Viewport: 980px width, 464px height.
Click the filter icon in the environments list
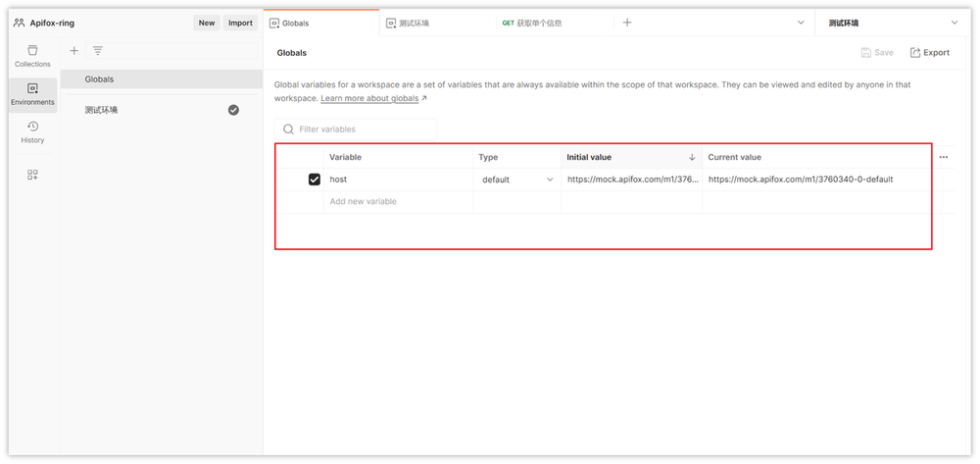click(x=98, y=50)
